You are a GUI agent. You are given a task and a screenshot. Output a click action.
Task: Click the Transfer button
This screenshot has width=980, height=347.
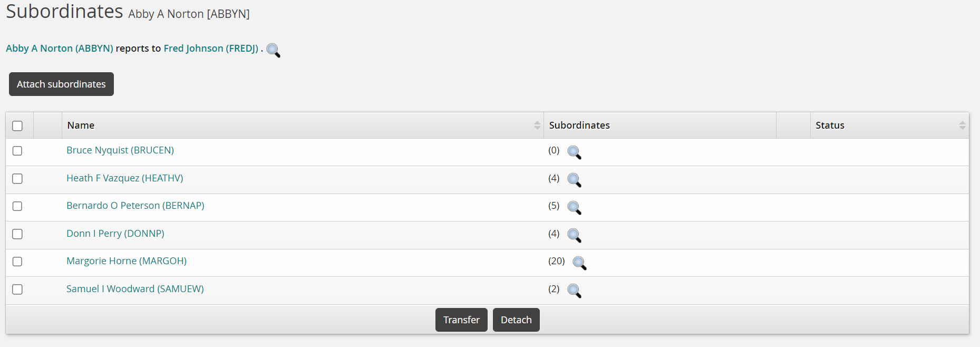point(461,320)
